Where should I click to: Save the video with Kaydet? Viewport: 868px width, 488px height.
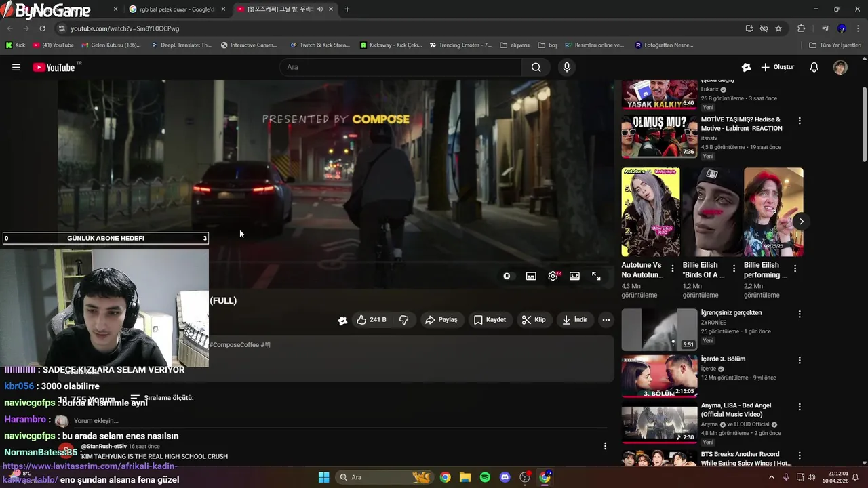(x=490, y=320)
